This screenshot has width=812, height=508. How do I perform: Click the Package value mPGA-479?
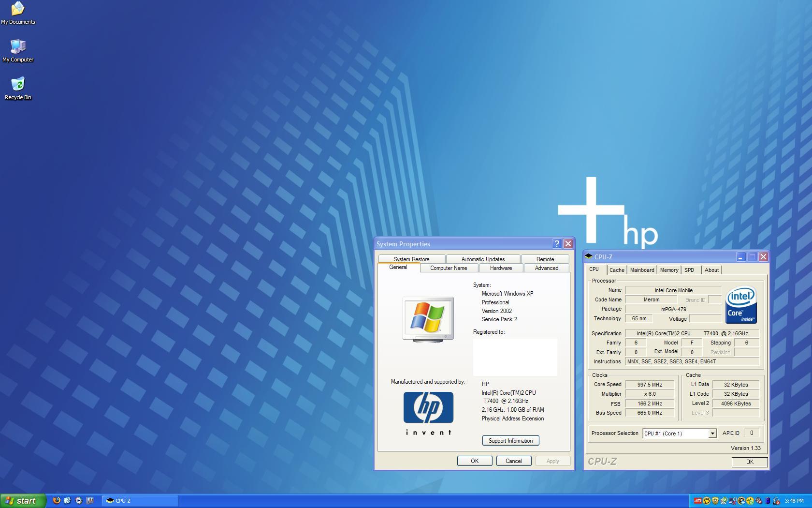[x=673, y=309]
